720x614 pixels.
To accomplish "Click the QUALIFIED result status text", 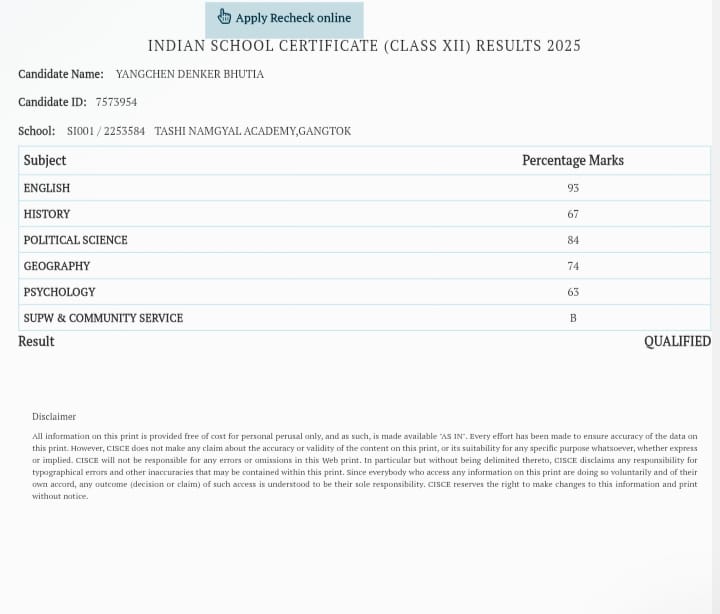I will pos(677,341).
